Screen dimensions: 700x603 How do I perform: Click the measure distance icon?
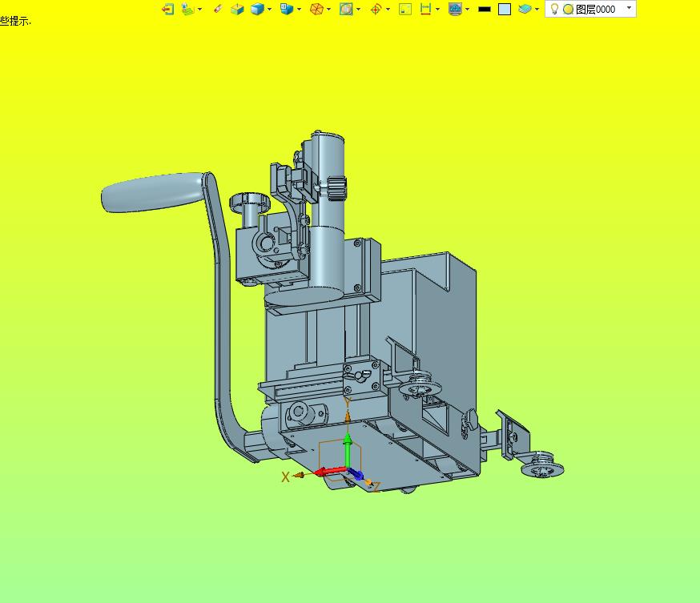click(426, 9)
